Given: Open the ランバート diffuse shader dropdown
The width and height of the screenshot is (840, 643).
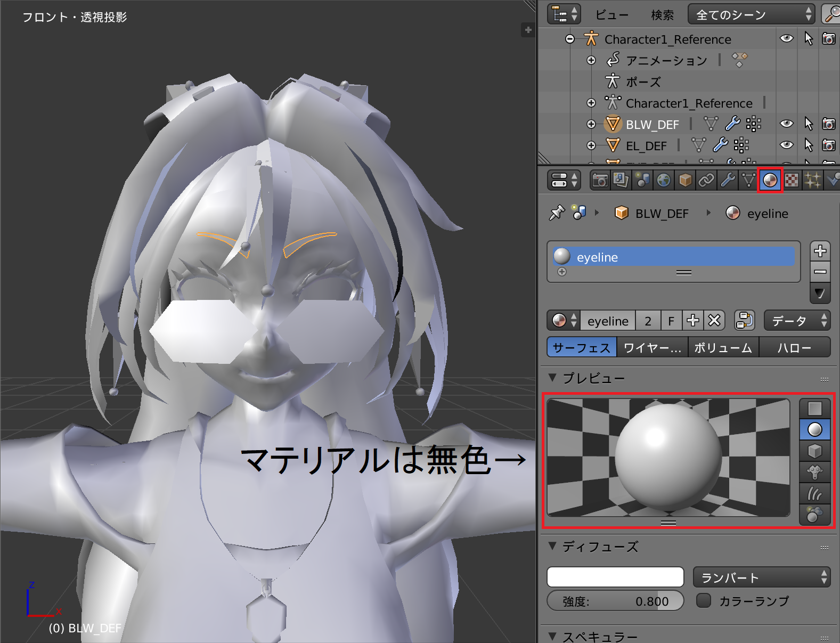Looking at the screenshot, I should point(762,577).
